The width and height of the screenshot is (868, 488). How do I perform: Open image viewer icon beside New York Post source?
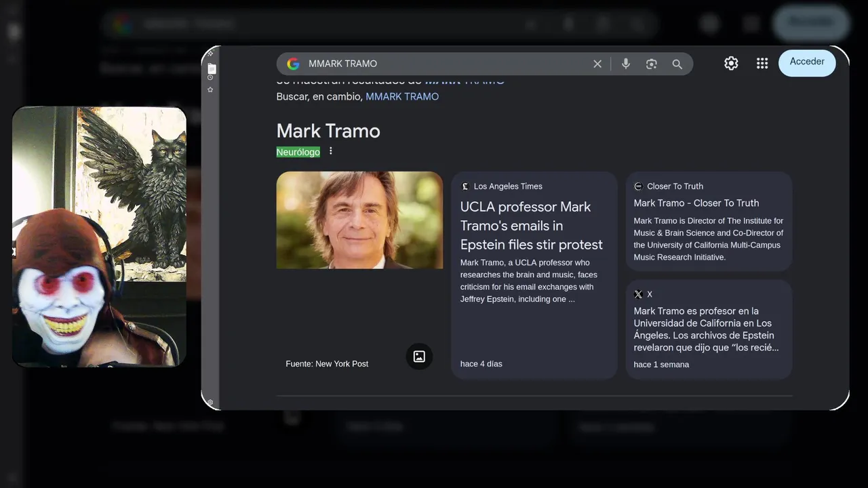point(419,357)
